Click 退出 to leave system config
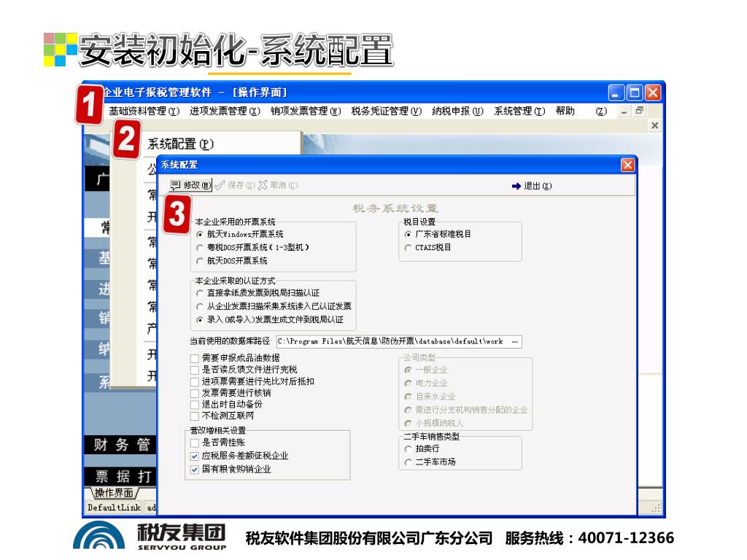Viewport: 747px width, 560px height. (x=532, y=186)
